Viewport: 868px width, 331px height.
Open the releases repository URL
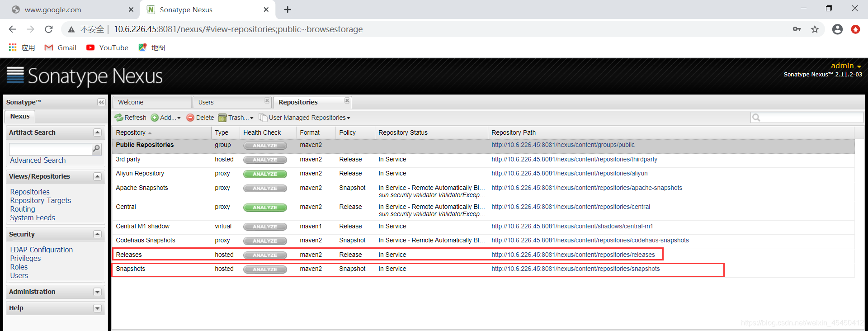tap(573, 255)
